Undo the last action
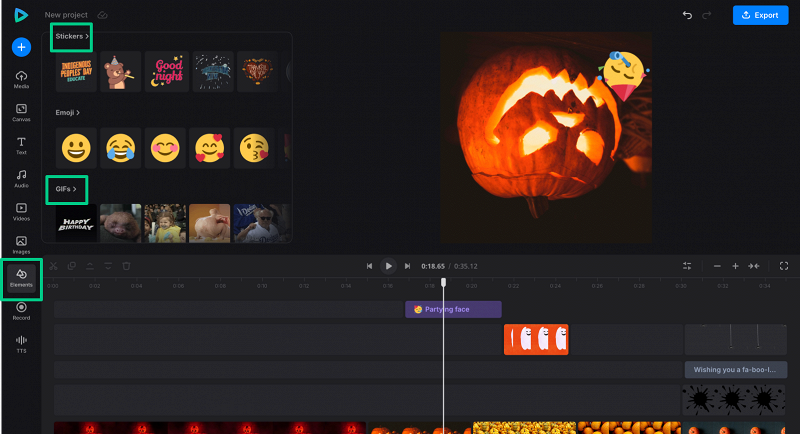The image size is (800, 434). tap(687, 15)
